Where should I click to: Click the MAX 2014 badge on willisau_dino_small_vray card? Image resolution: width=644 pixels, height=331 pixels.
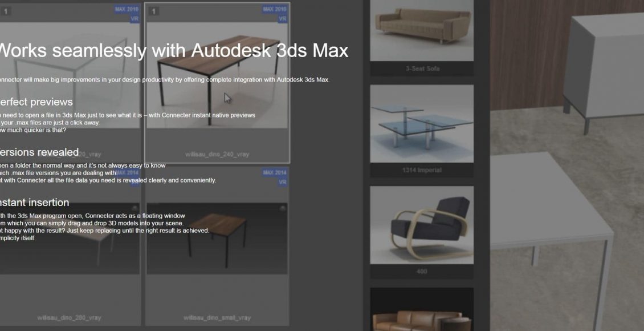(x=275, y=172)
